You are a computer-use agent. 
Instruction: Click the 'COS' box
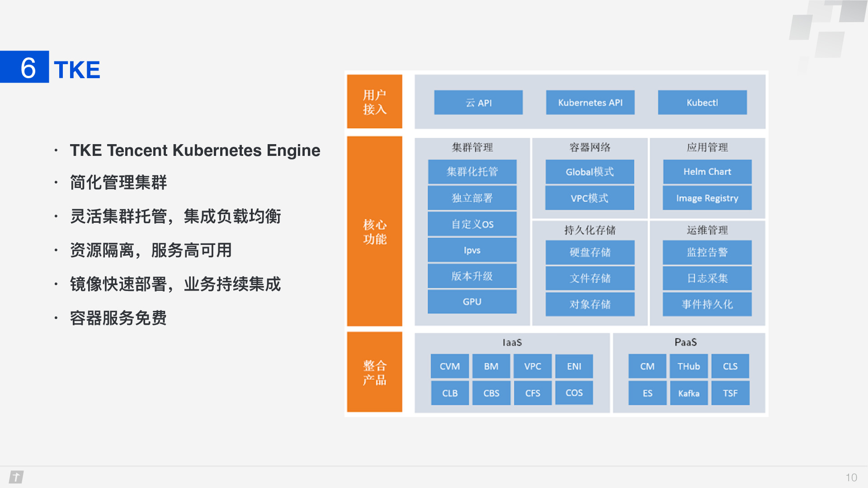click(574, 393)
